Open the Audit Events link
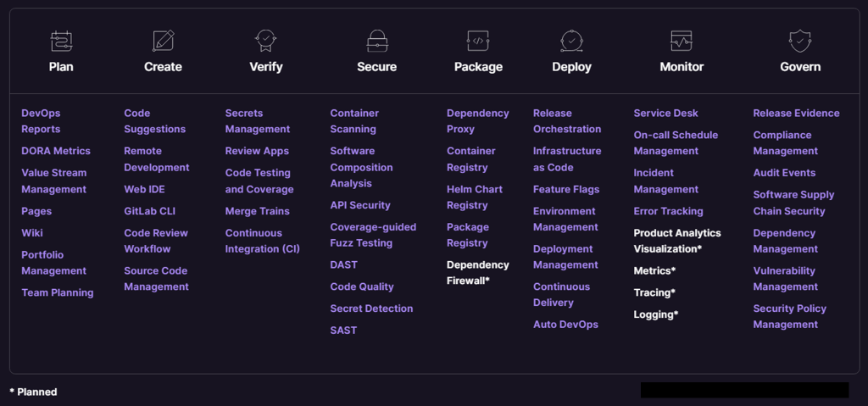Screen dimensions: 868x406 pos(784,173)
